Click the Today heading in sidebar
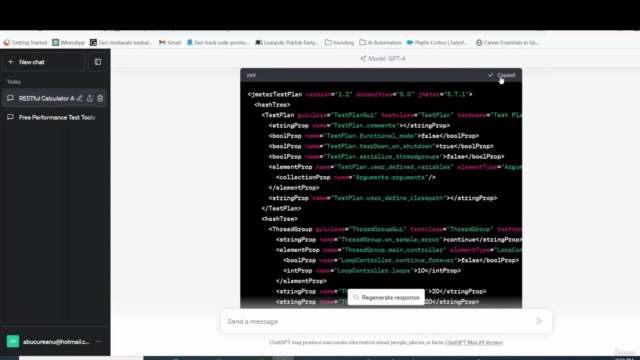 [14, 82]
